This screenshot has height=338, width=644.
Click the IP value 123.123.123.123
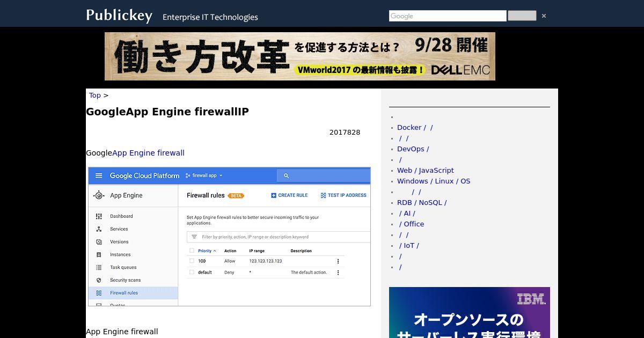[266, 261]
